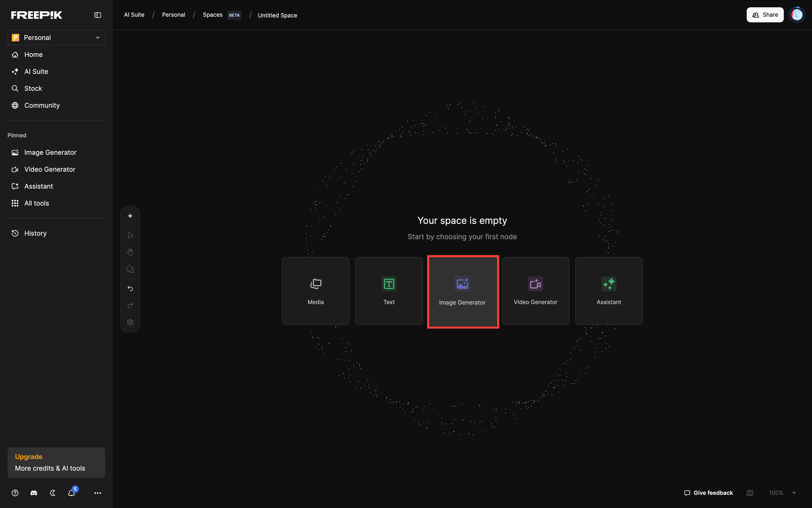Open canvas settings gear icon
This screenshot has height=508, width=812.
coord(130,322)
